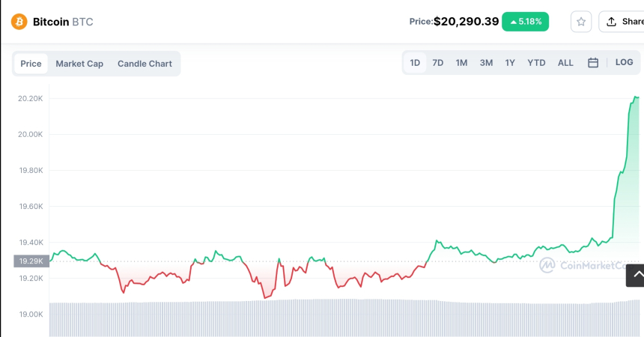This screenshot has width=644, height=337.
Task: Select the 7D time range
Action: pyautogui.click(x=438, y=63)
